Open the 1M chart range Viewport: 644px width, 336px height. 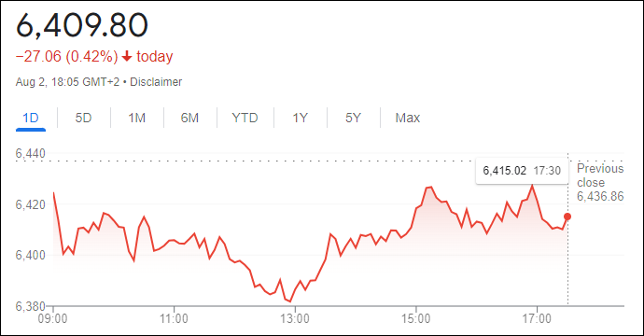click(x=137, y=118)
